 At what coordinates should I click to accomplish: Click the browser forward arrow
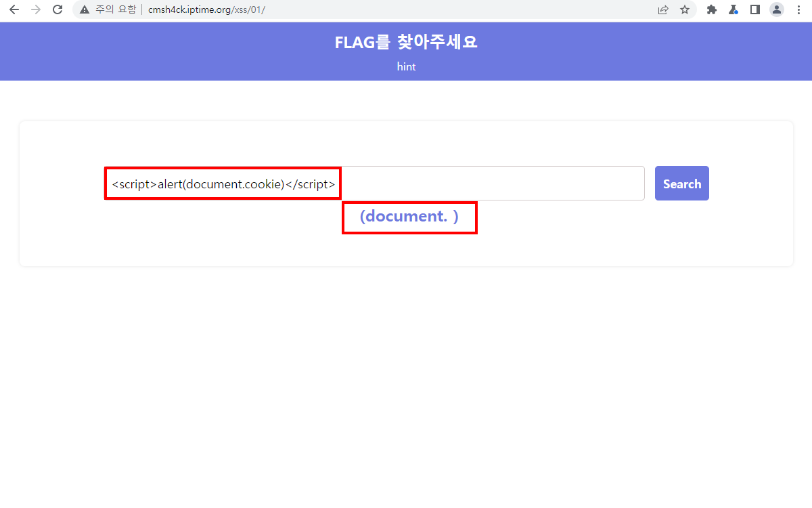[36, 9]
